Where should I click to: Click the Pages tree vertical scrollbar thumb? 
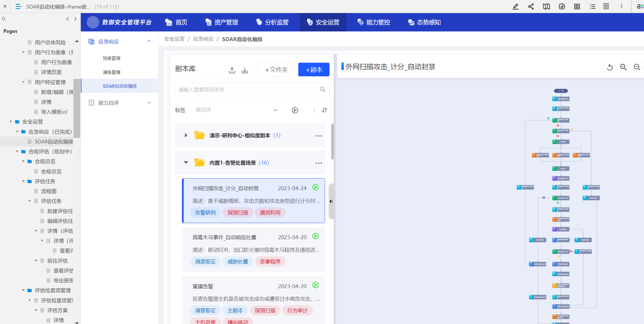pyautogui.click(x=77, y=108)
